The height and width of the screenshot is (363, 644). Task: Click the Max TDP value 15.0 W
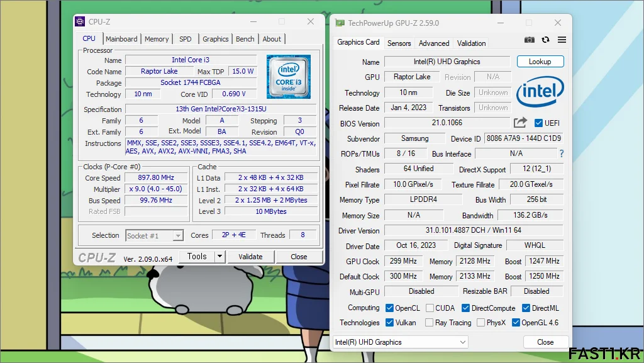tap(243, 71)
